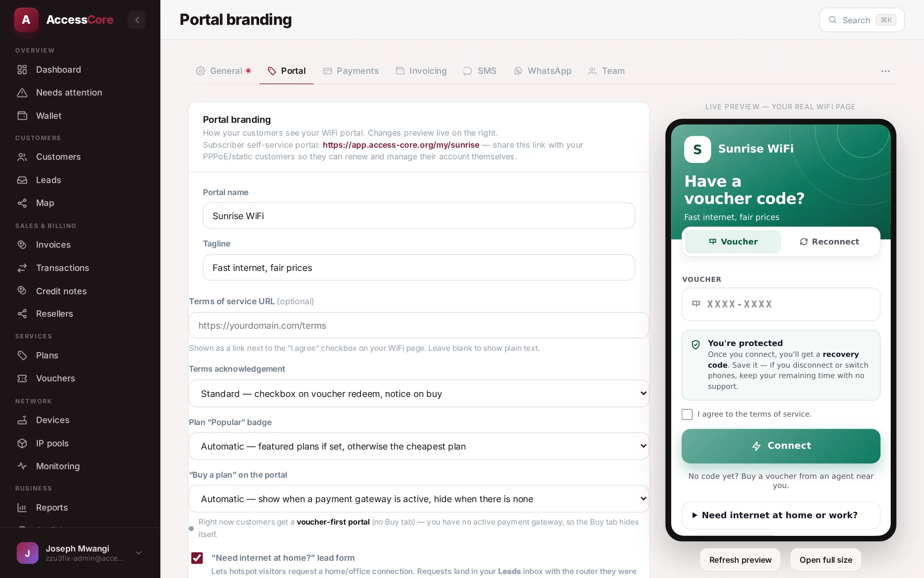
Task: Click the Plans tag icon
Action: tap(22, 355)
